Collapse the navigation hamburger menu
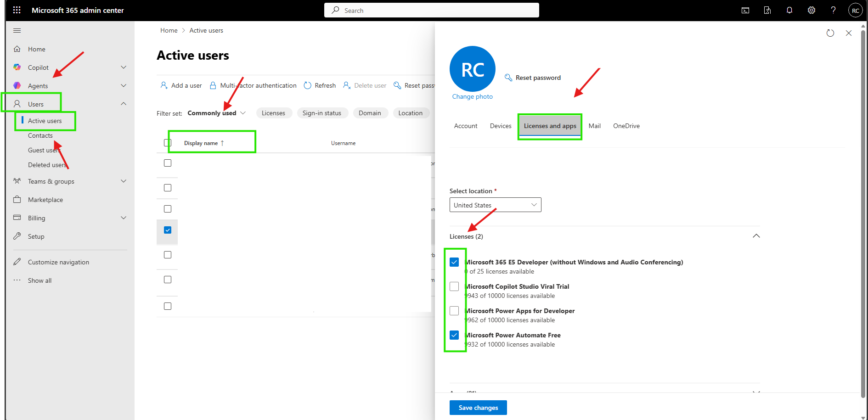 pos(17,31)
